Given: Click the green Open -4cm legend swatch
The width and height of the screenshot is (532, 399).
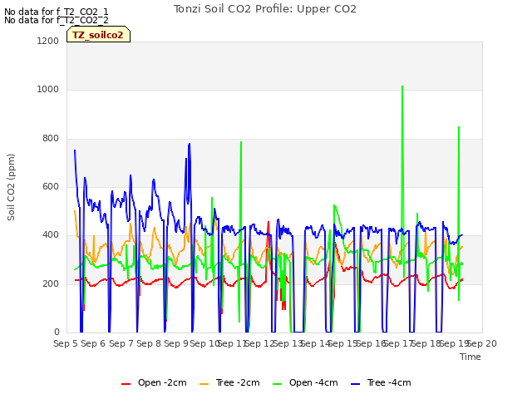Looking at the screenshot, I should (x=277, y=384).
